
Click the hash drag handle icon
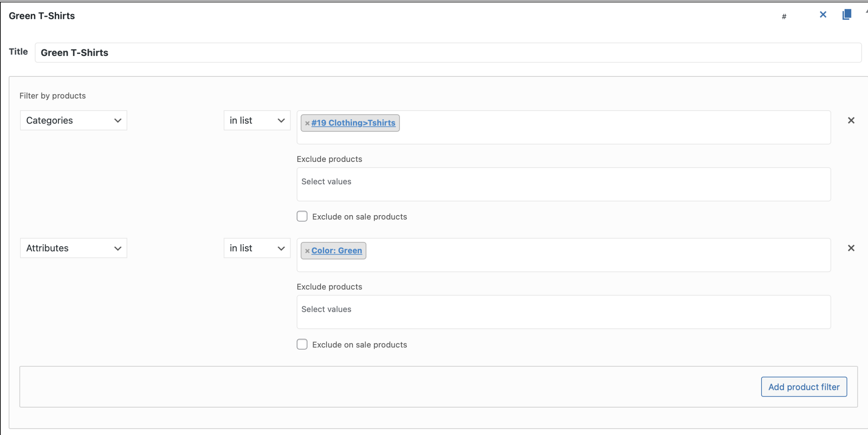tap(784, 16)
